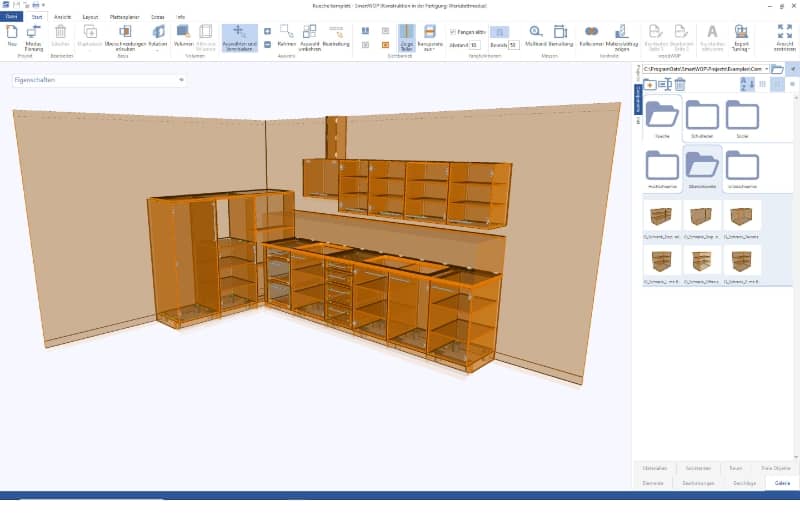Click the rename icon in gallery toolbar
This screenshot has width=800, height=520.
coord(665,84)
